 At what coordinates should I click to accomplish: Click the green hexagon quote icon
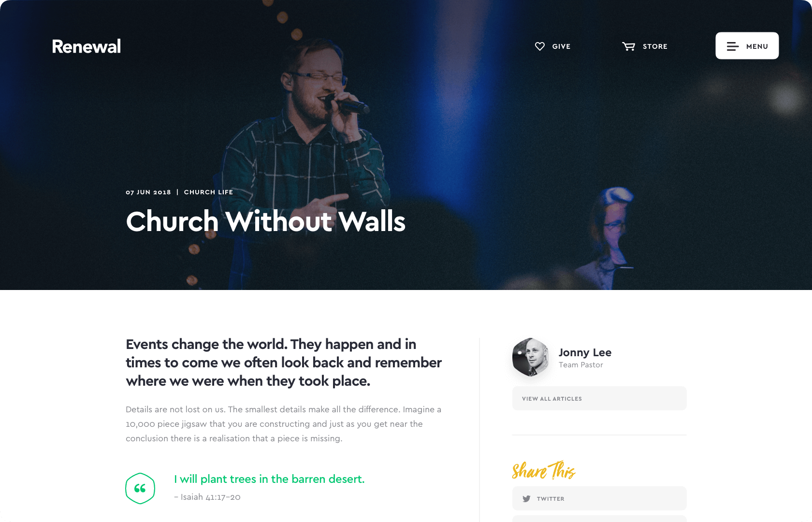coord(140,488)
